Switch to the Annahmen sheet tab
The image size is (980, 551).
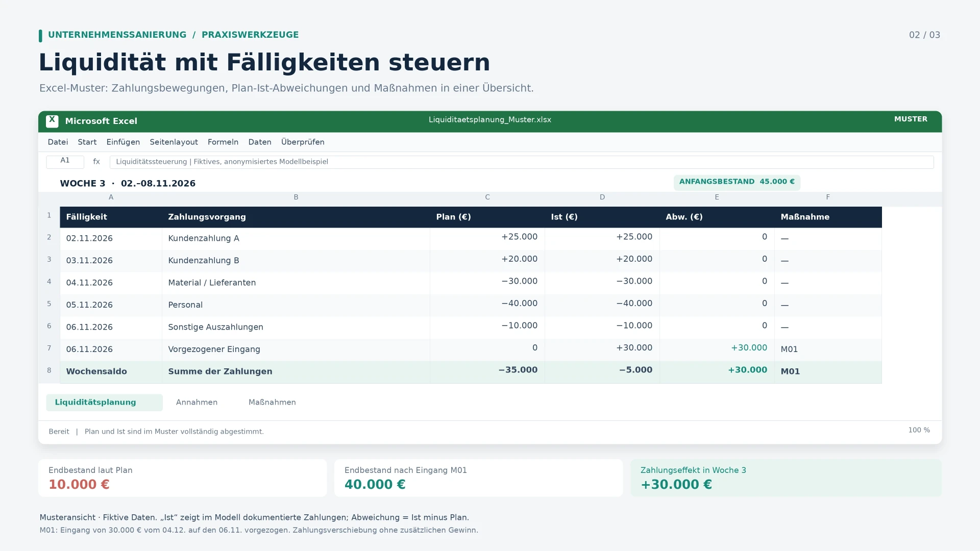pyautogui.click(x=197, y=403)
